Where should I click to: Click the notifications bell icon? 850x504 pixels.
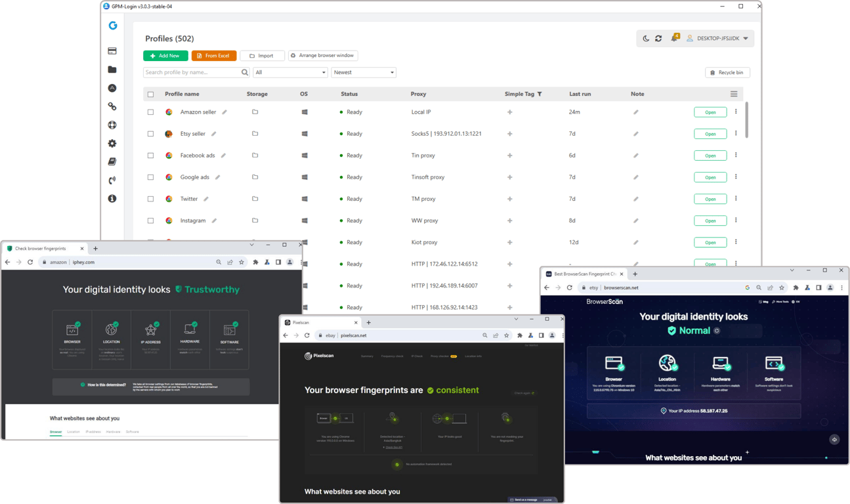(674, 38)
